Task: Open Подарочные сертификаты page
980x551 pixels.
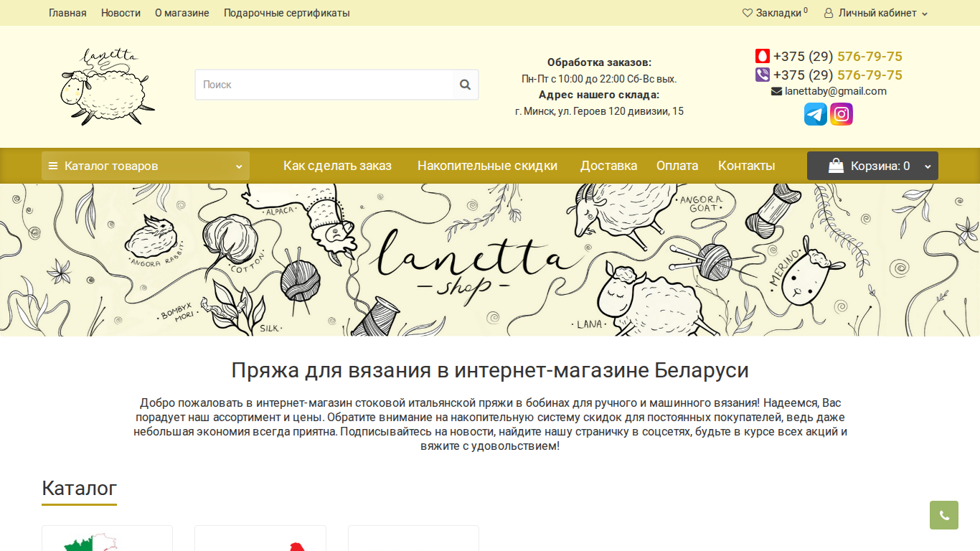Action: click(x=287, y=13)
